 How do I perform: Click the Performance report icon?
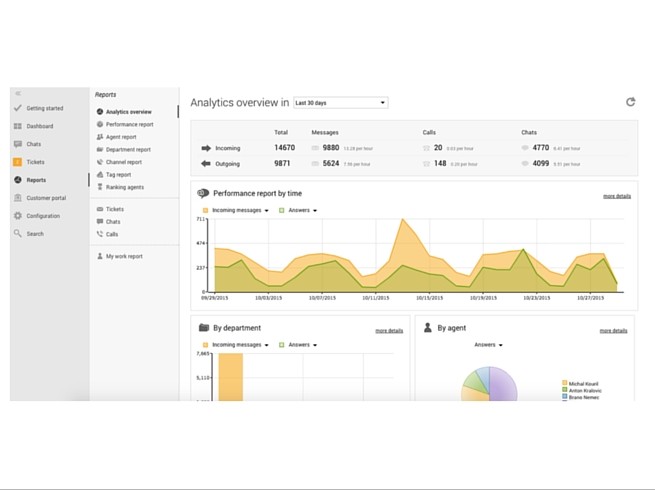click(x=100, y=124)
